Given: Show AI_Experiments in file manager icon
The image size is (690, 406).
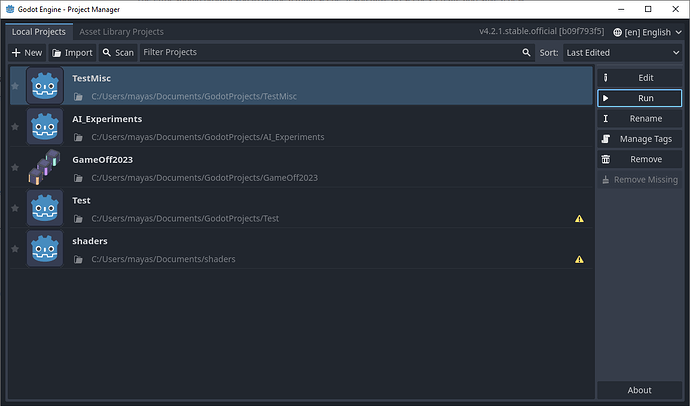Looking at the screenshot, I should [x=78, y=137].
